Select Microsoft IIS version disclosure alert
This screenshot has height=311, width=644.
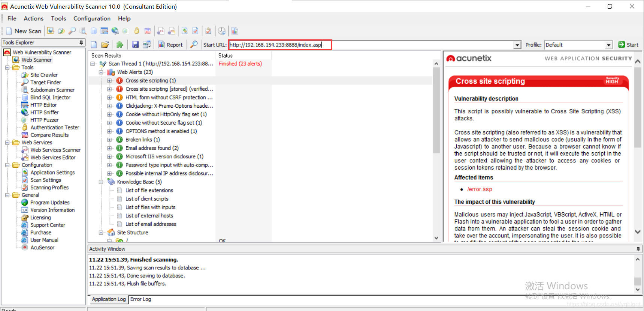point(164,156)
